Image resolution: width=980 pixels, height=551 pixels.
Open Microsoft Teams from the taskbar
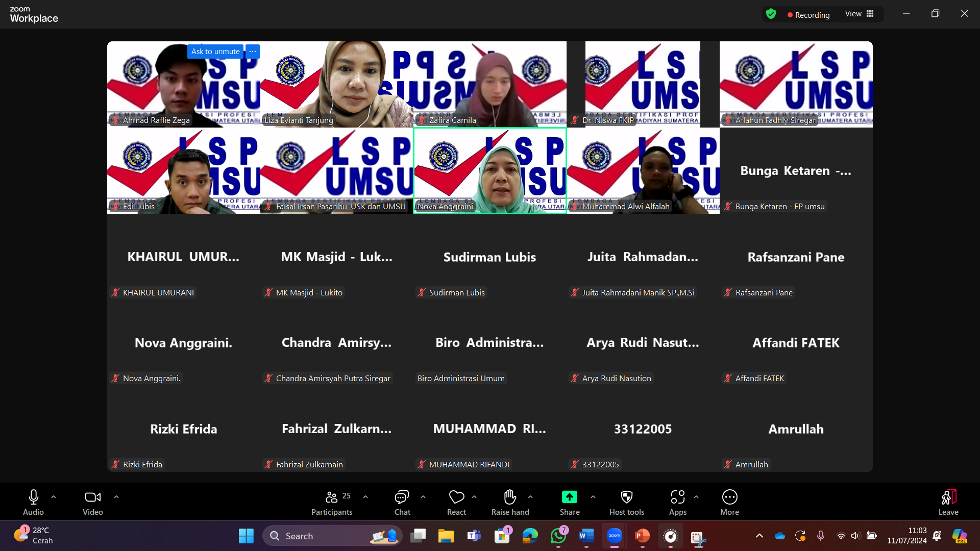(474, 536)
